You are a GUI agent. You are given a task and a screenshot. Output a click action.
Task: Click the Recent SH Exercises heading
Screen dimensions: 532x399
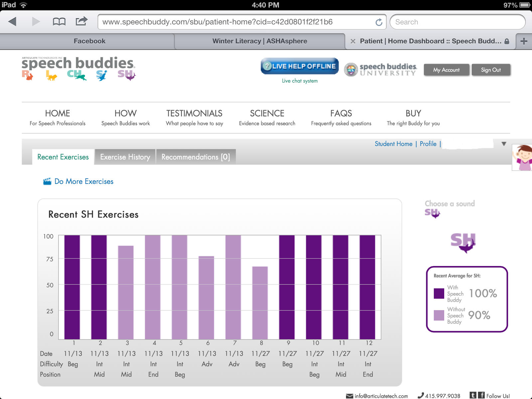[x=93, y=214]
